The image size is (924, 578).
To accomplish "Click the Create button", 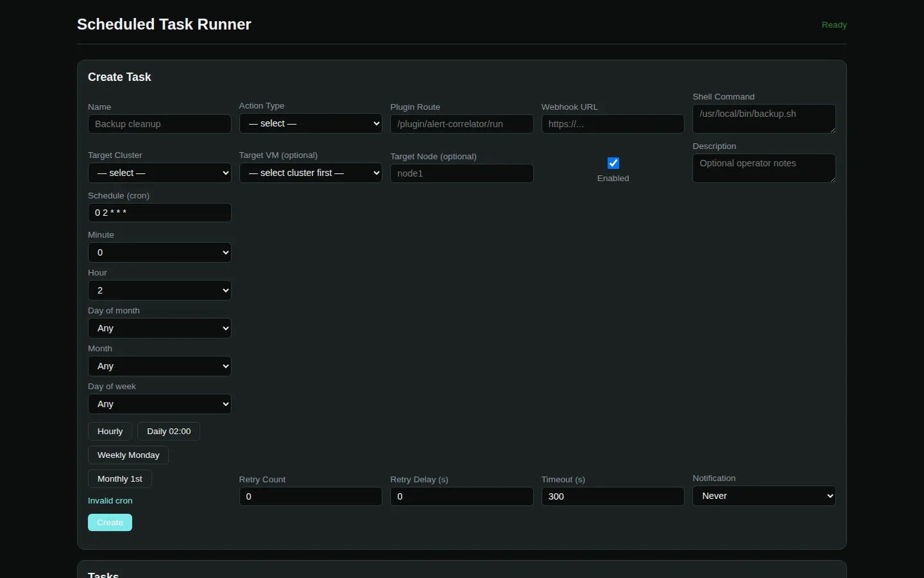I will pos(110,523).
